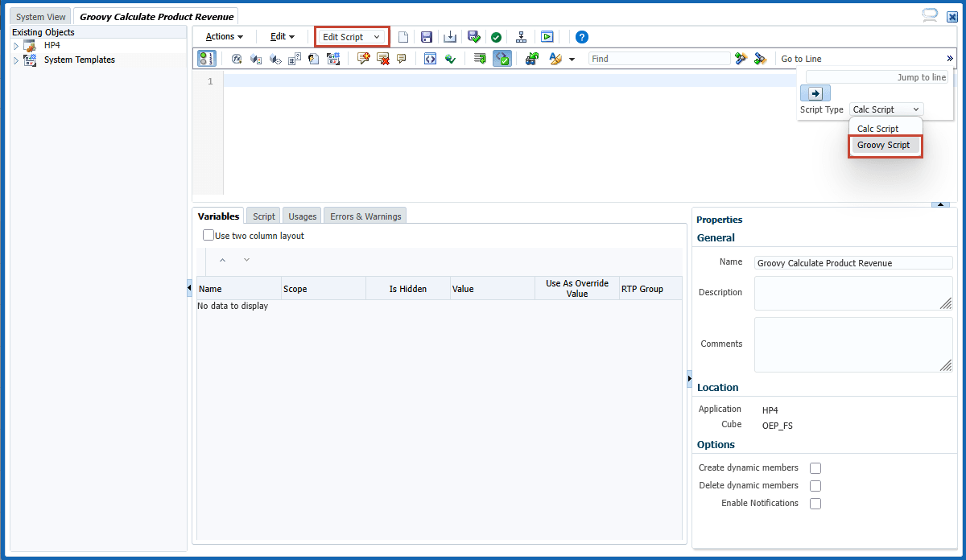966x560 pixels.
Task: Create a new script using the blank page icon
Action: click(403, 36)
